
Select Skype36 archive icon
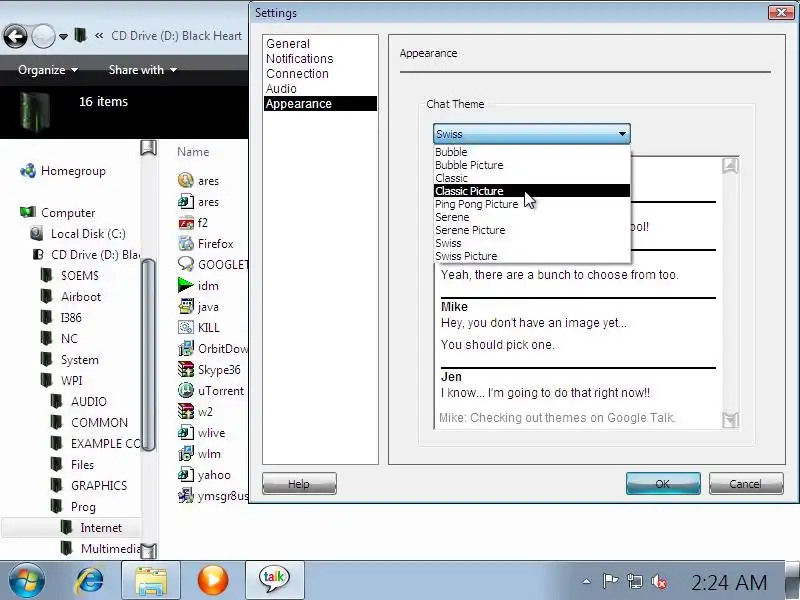pos(186,369)
